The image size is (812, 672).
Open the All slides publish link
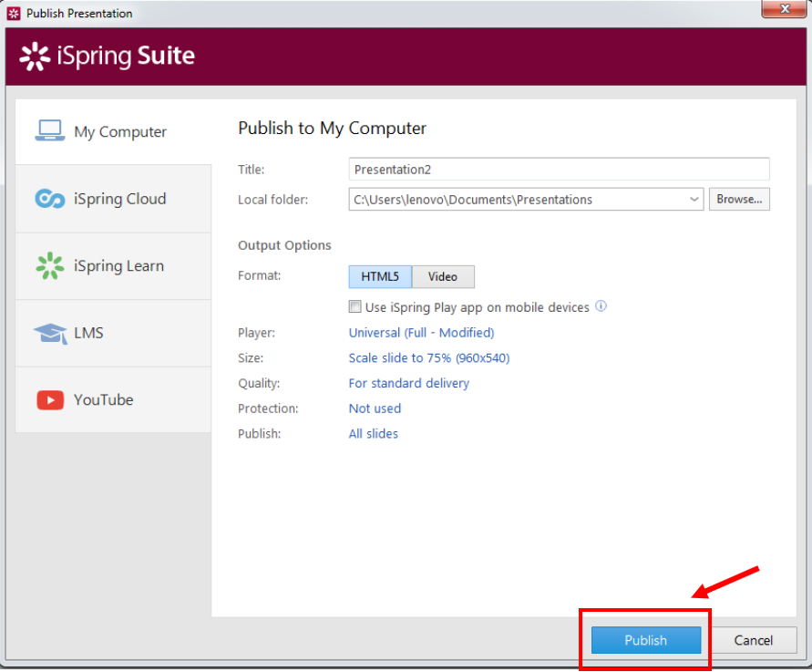pyautogui.click(x=373, y=434)
